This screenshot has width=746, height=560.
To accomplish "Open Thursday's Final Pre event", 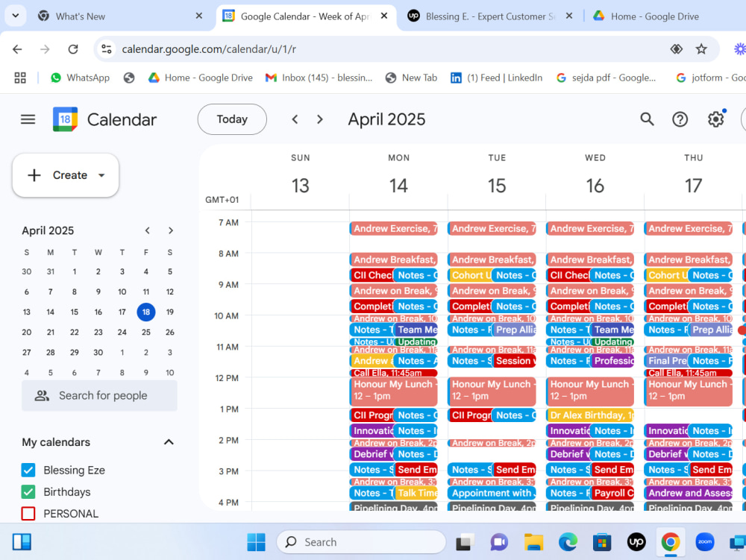I will point(666,361).
